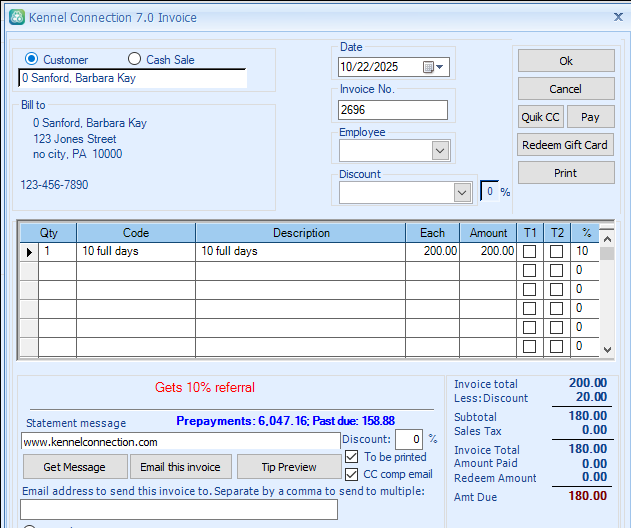The image size is (631, 528).
Task: Click the Get Message button
Action: pyautogui.click(x=75, y=467)
